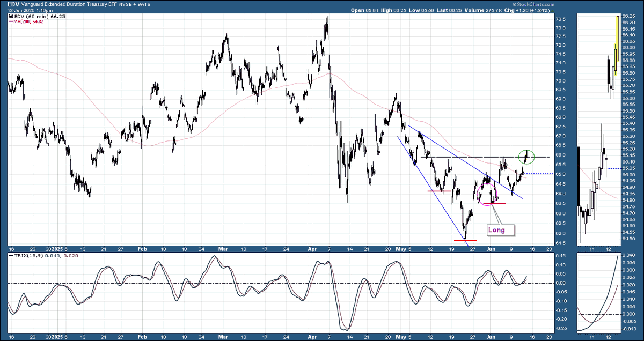Click the Long annotation label box
The height and width of the screenshot is (341, 644).
501,229
